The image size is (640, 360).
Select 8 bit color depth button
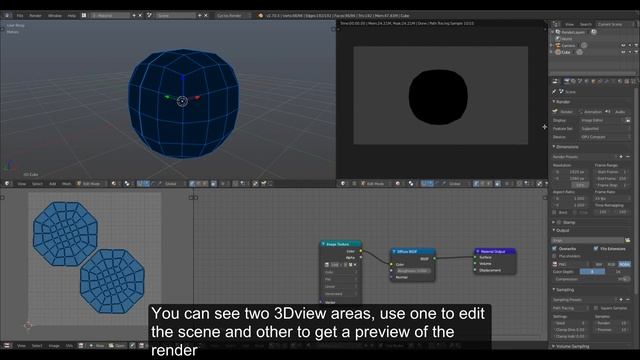pos(592,272)
